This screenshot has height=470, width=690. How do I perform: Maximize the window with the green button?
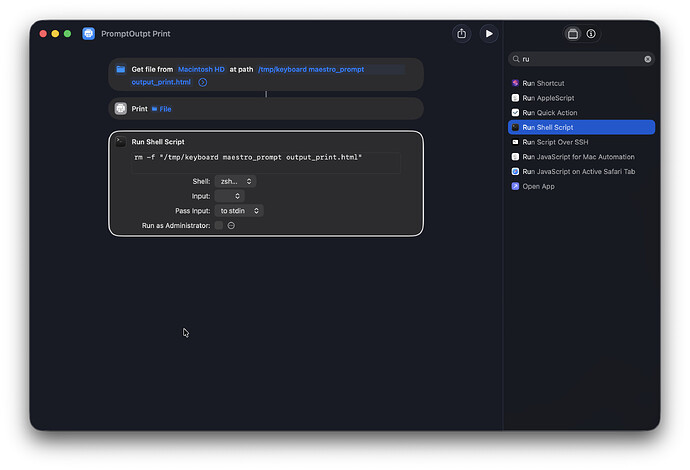point(67,34)
